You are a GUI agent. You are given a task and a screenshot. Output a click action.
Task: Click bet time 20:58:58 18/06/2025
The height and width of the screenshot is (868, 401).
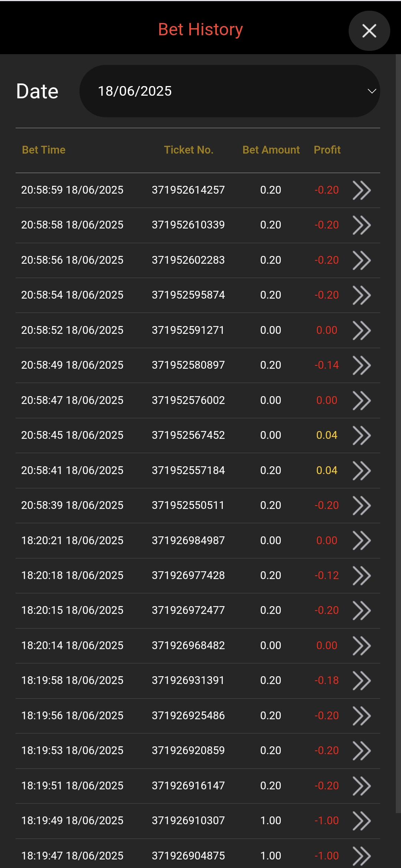(72, 225)
